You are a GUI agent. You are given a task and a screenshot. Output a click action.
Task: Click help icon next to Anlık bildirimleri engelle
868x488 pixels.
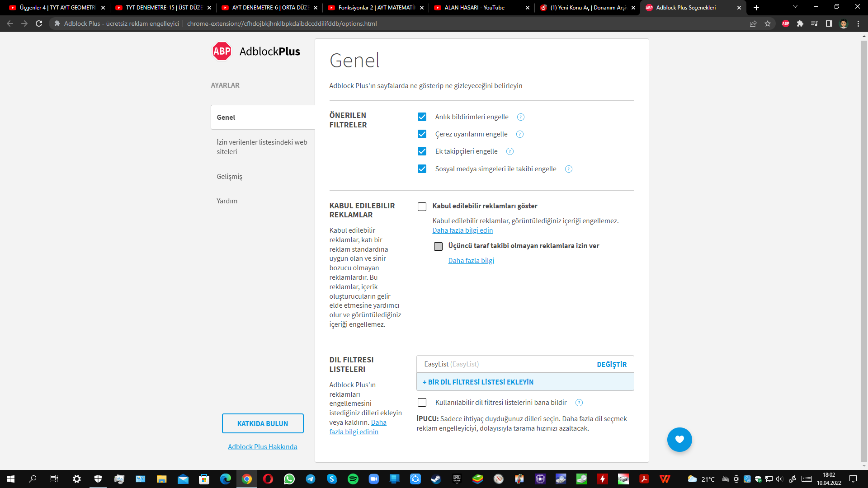click(x=521, y=117)
